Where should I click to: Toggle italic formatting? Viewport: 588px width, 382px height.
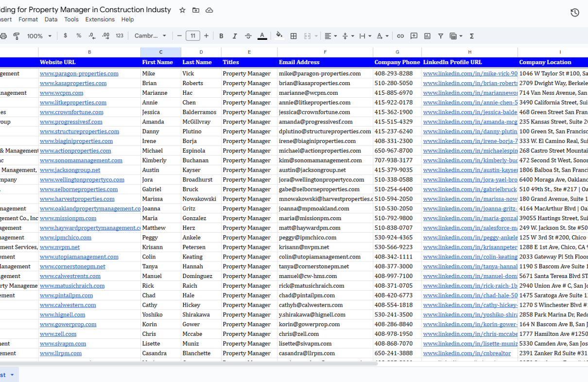[x=235, y=36]
